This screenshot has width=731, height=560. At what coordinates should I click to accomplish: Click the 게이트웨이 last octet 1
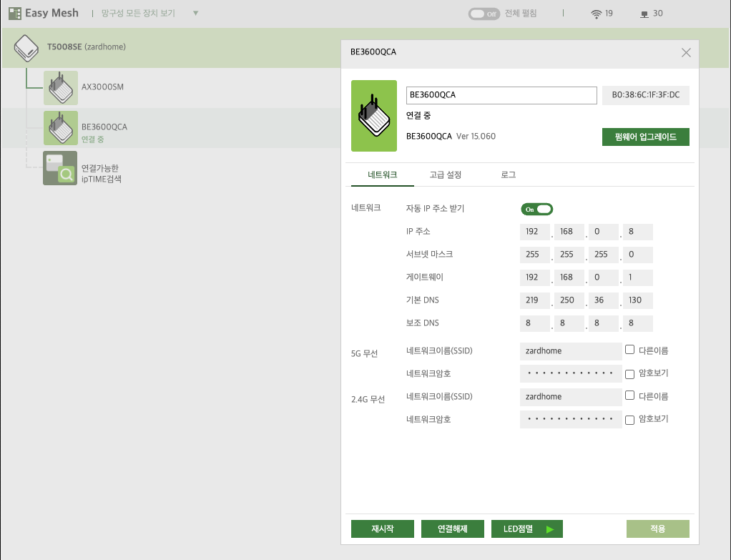[x=637, y=277]
